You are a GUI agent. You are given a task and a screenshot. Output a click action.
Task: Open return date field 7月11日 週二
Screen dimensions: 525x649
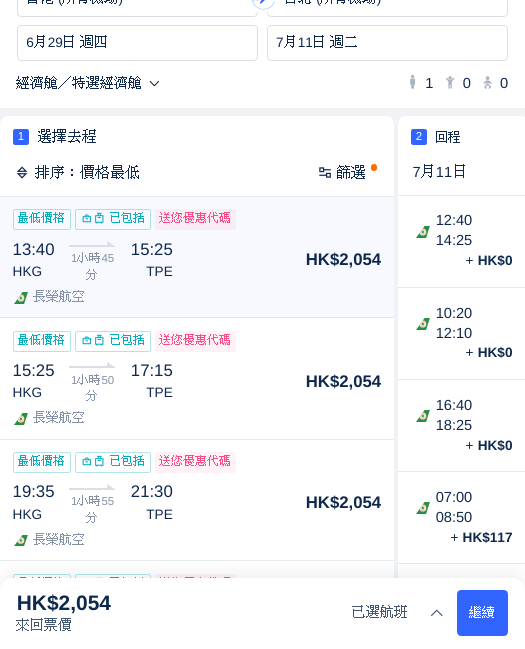(x=388, y=43)
